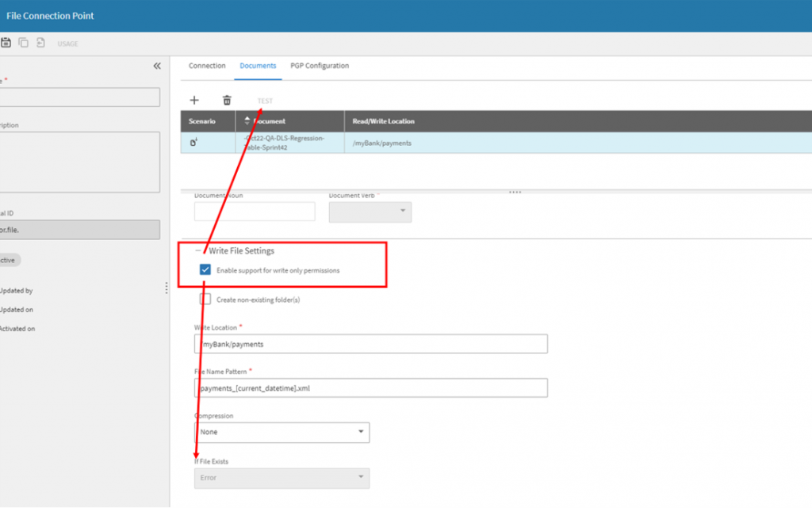Switch to the Connection tab
The height and width of the screenshot is (508, 812).
(207, 66)
